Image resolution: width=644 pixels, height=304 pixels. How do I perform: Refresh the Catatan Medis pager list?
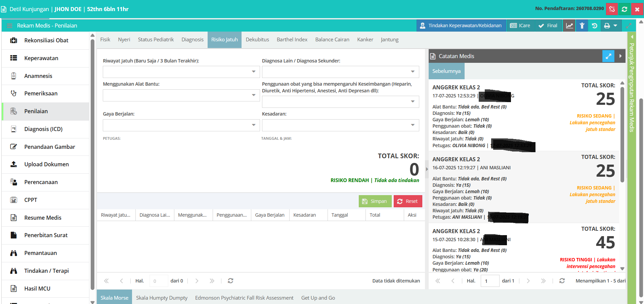(562, 280)
